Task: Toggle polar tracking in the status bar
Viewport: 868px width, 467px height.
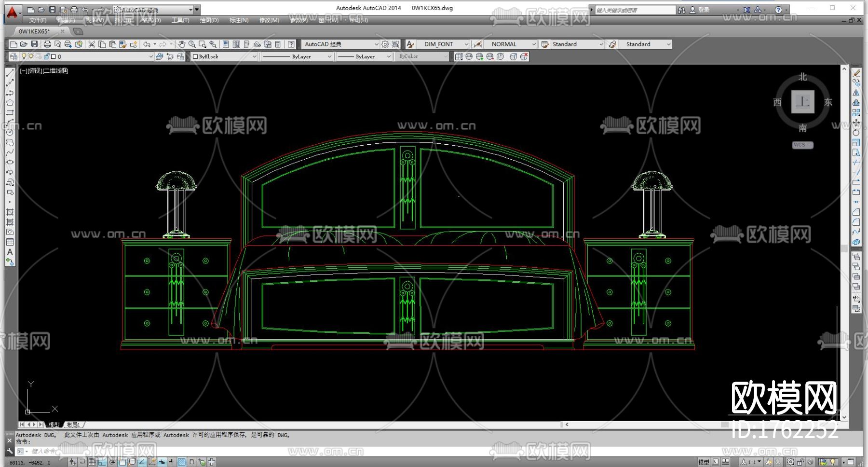Action: (112, 462)
